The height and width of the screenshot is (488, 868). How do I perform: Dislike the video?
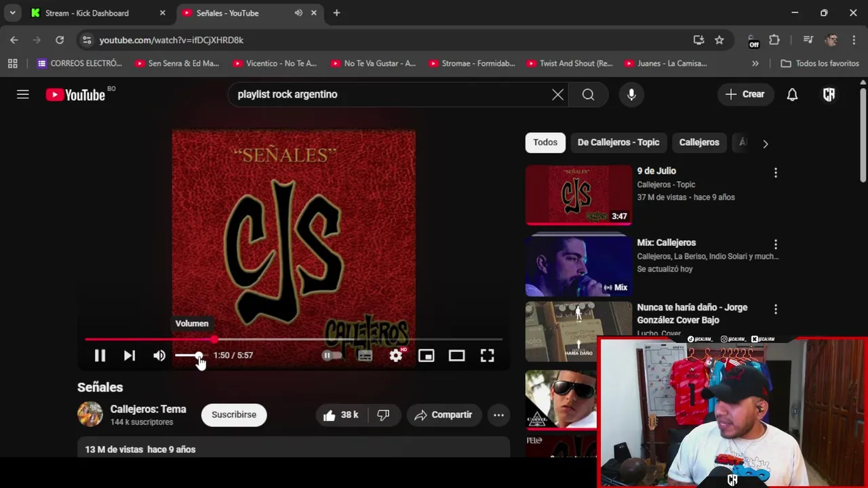pyautogui.click(x=384, y=415)
